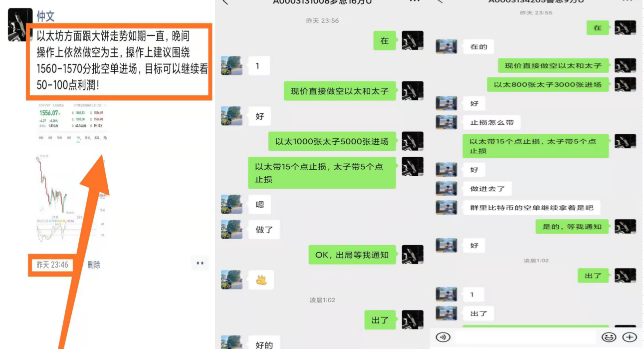Focus the chat message input field
Image resolution: width=644 pixels, height=349 pixels.
(x=525, y=337)
